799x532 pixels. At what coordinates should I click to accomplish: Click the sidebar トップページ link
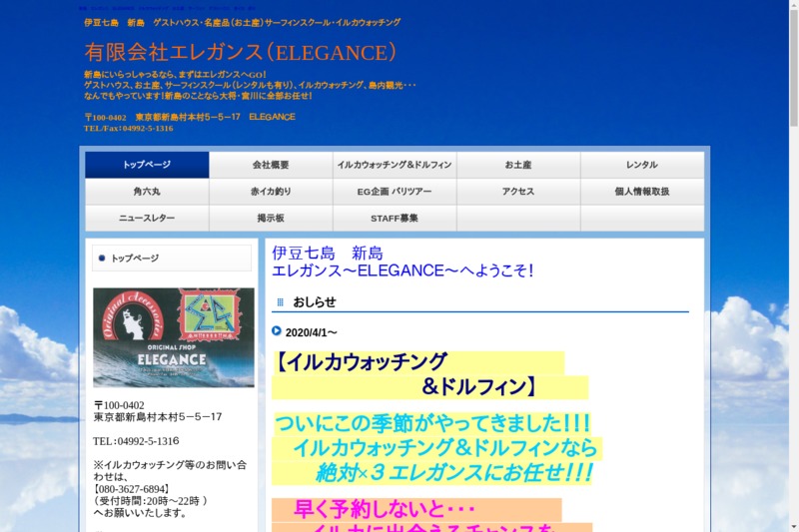click(135, 259)
